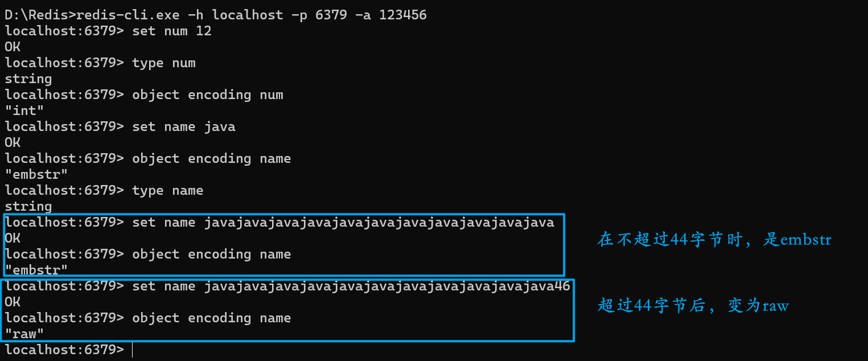
Task: Place cursor at the final empty localhost:6379> prompt
Action: (131, 350)
